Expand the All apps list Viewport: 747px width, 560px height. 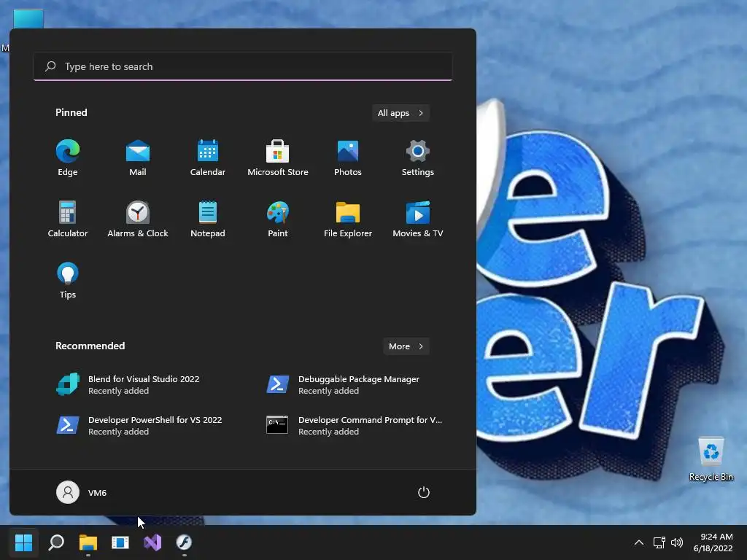click(x=400, y=113)
